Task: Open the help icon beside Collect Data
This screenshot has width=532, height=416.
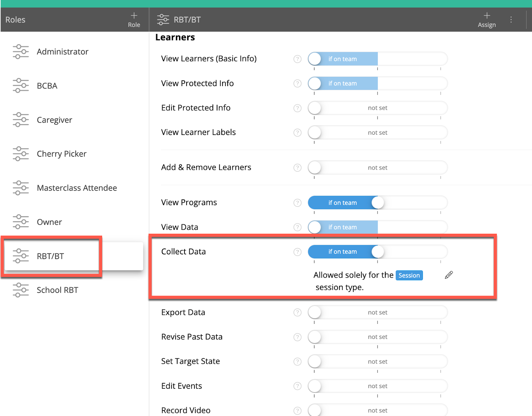Action: (x=297, y=252)
